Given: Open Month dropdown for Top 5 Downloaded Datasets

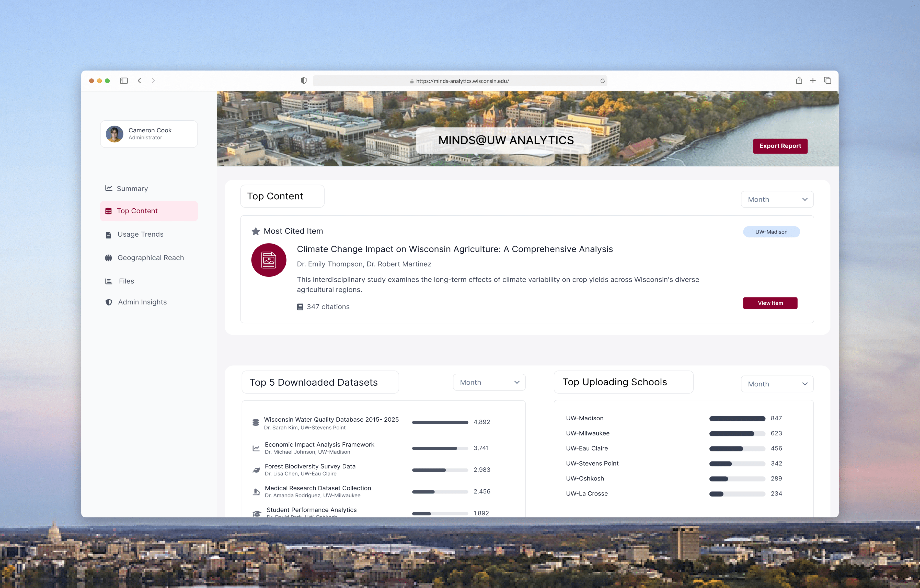Looking at the screenshot, I should (489, 383).
